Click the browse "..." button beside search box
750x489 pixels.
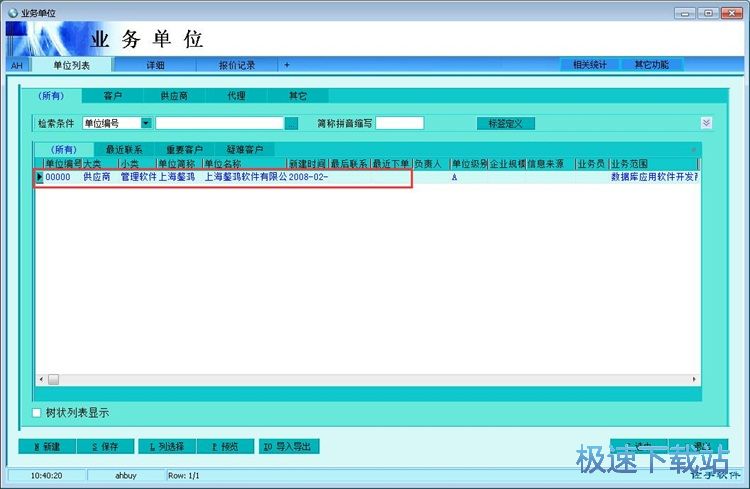[x=291, y=123]
